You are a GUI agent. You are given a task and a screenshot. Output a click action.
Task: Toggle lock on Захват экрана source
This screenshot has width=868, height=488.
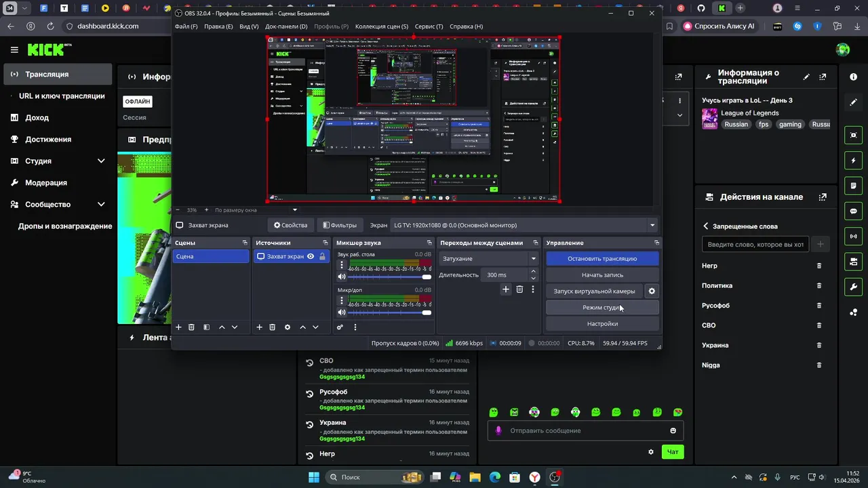point(322,256)
